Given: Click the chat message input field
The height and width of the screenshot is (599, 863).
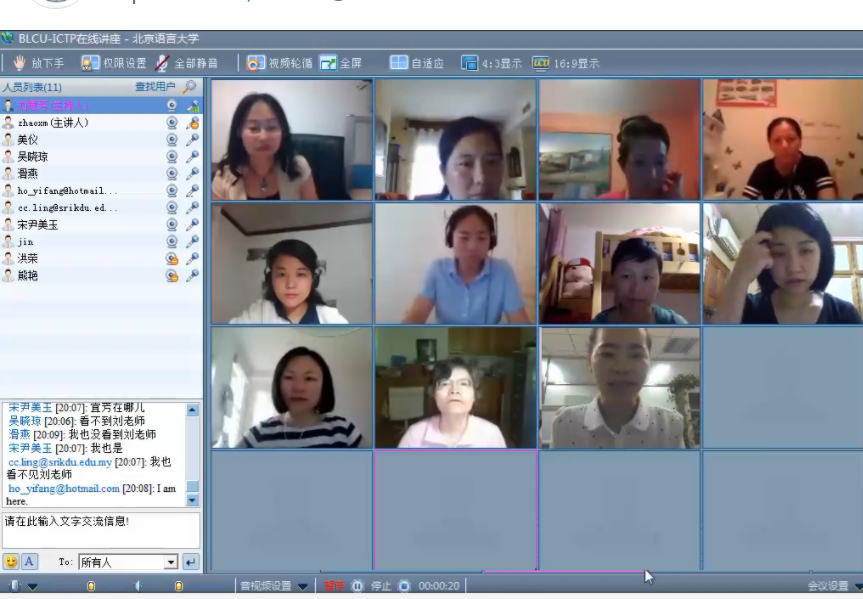Looking at the screenshot, I should [x=100, y=529].
